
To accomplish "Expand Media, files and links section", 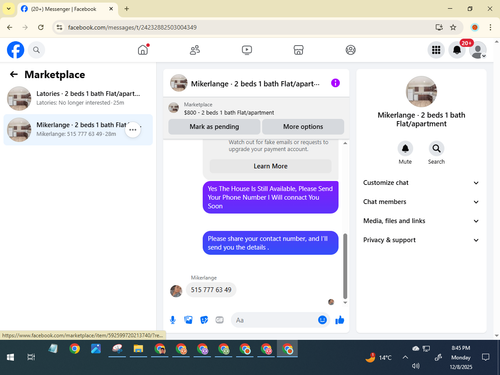I will (421, 221).
